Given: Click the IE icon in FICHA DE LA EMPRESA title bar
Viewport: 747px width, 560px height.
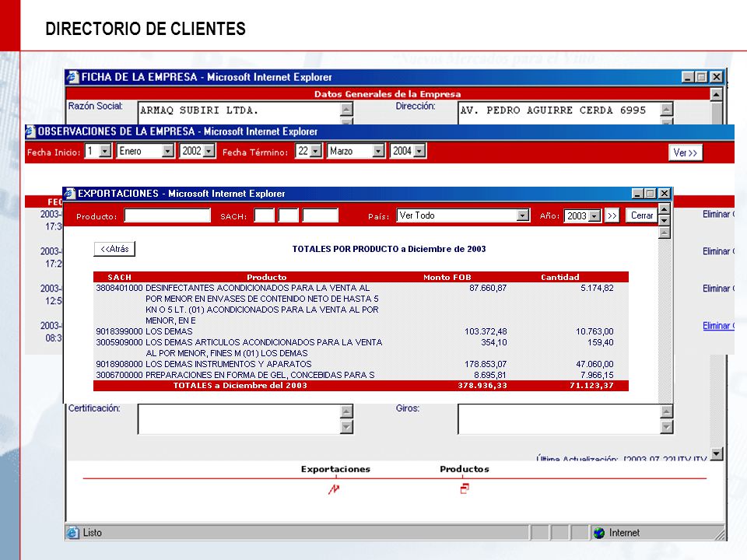Looking at the screenshot, I should [x=73, y=77].
